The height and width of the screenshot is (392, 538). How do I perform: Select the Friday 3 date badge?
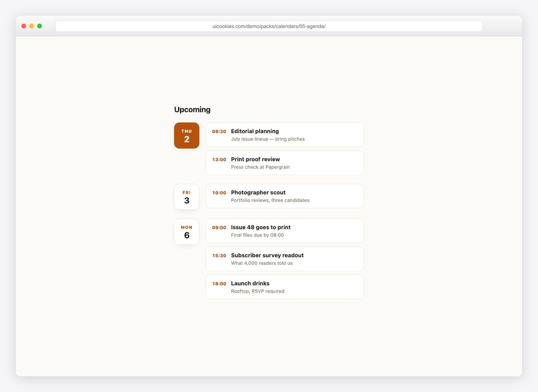pyautogui.click(x=187, y=197)
